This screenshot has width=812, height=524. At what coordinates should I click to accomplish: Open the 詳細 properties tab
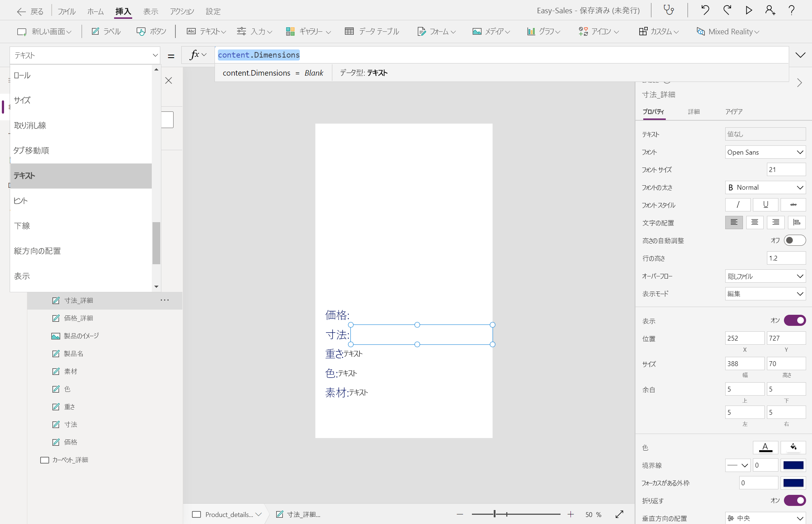tap(693, 112)
